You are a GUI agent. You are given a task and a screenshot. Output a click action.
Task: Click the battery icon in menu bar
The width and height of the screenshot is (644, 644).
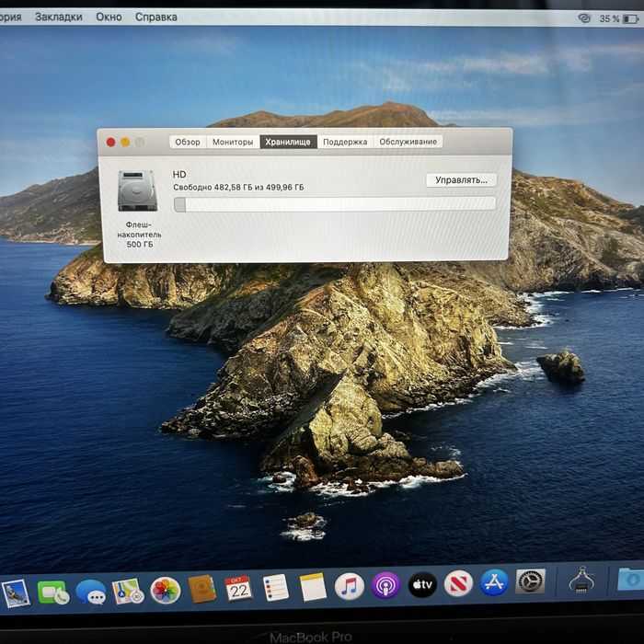click(630, 19)
